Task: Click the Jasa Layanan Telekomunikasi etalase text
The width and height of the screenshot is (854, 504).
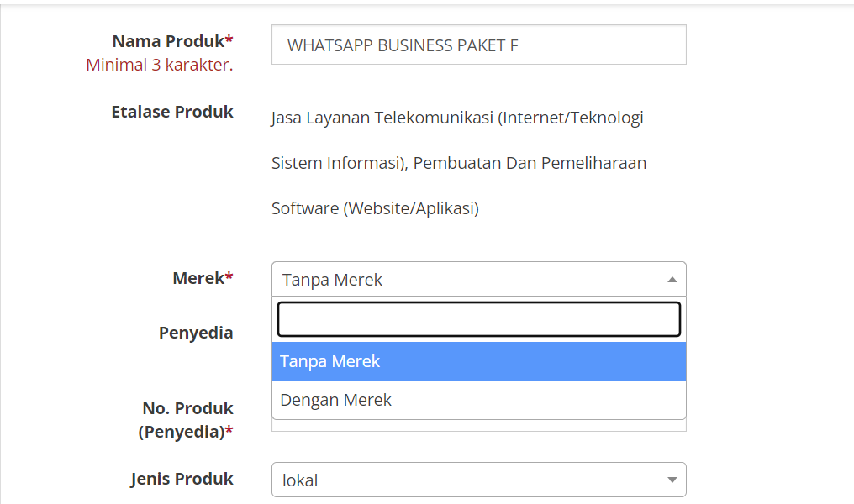Action: coord(457,118)
